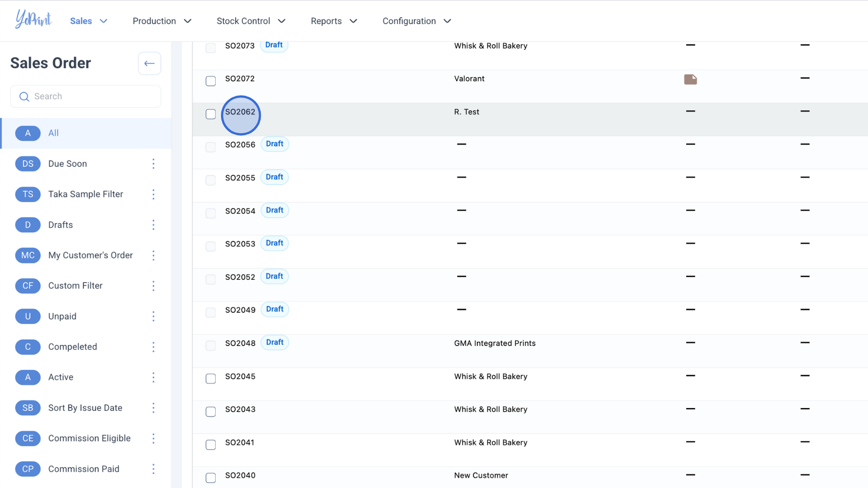Select the My Customer's Order filter

pyautogui.click(x=90, y=255)
